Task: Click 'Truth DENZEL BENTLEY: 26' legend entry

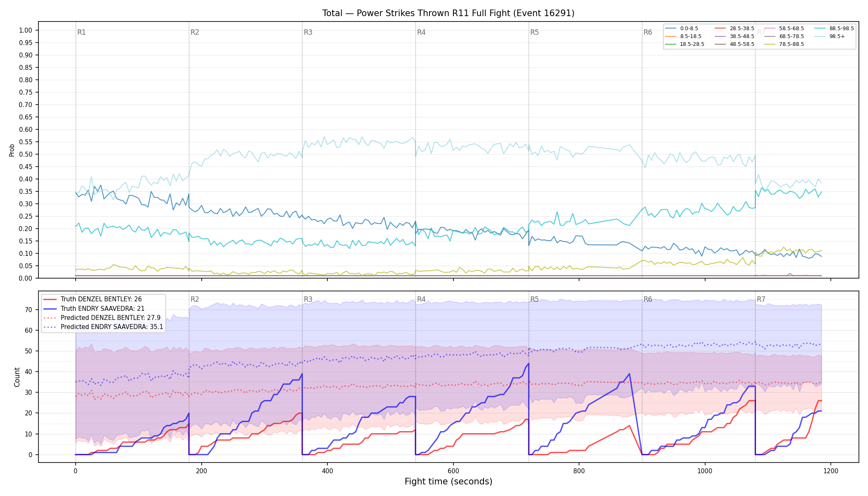Action: pyautogui.click(x=92, y=299)
